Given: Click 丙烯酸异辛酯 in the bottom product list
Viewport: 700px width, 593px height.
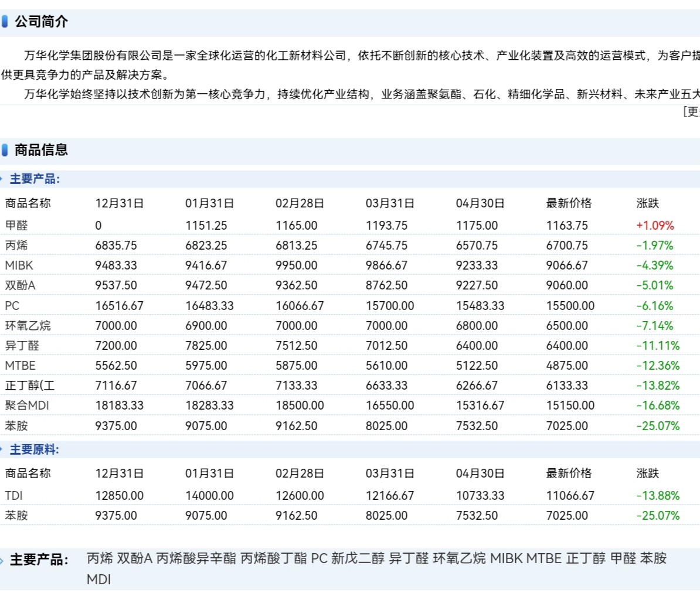Looking at the screenshot, I should pos(196,558).
